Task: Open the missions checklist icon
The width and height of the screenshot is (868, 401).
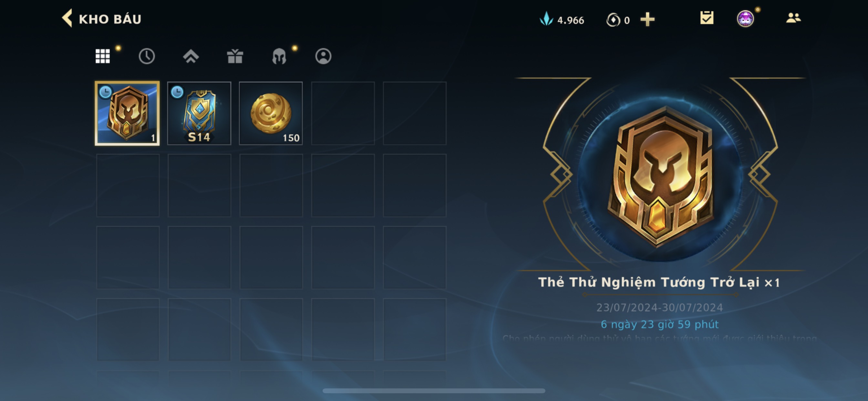Action: coord(707,18)
